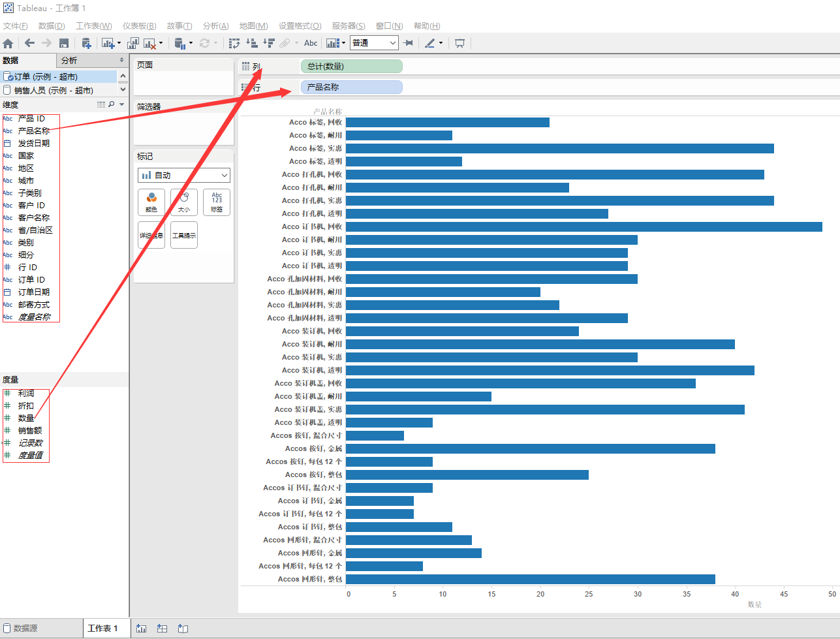Open the Color mark card button

[x=151, y=202]
